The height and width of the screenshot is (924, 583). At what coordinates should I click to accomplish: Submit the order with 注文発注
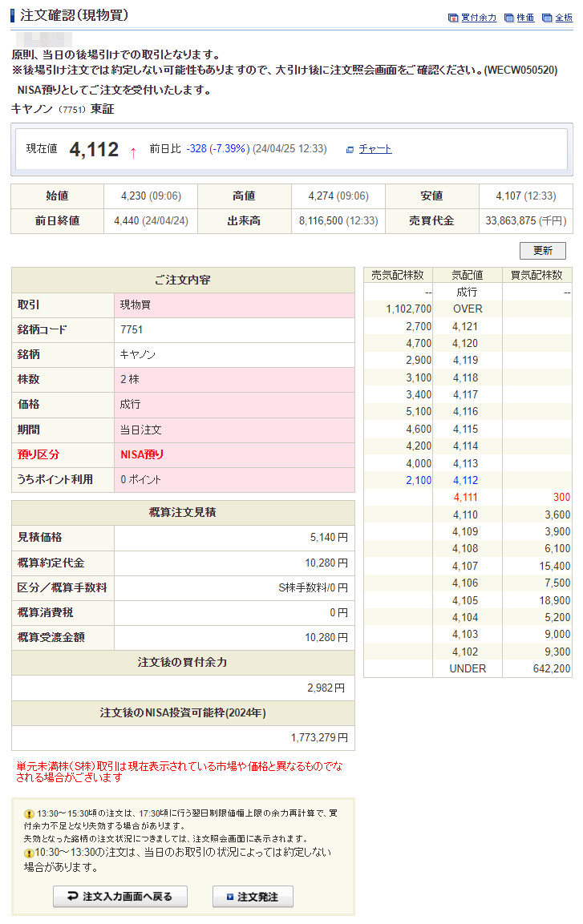253,897
